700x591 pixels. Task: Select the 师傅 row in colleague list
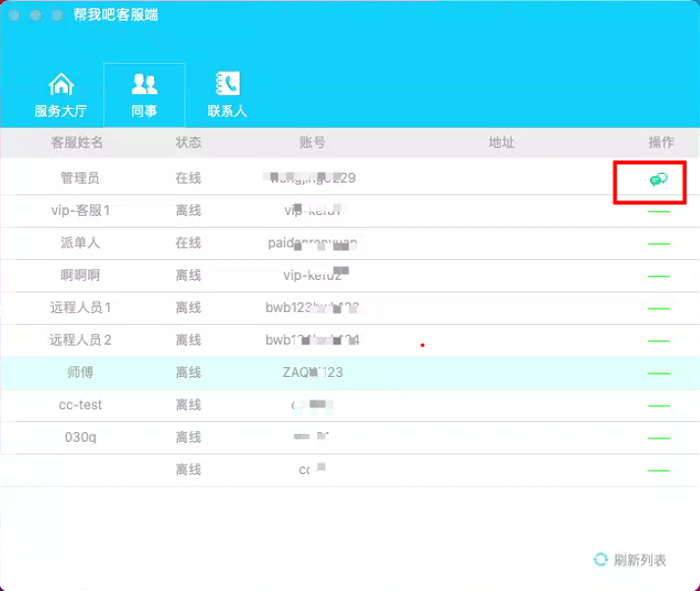(x=350, y=373)
